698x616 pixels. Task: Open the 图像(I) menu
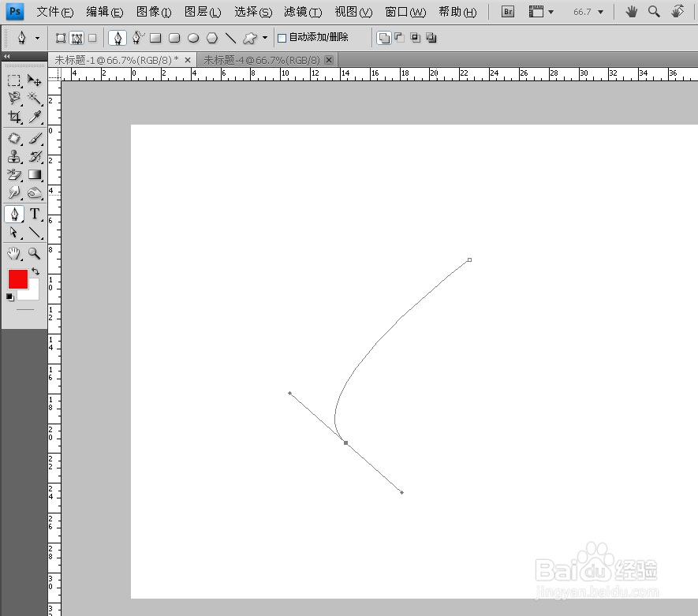pos(154,12)
